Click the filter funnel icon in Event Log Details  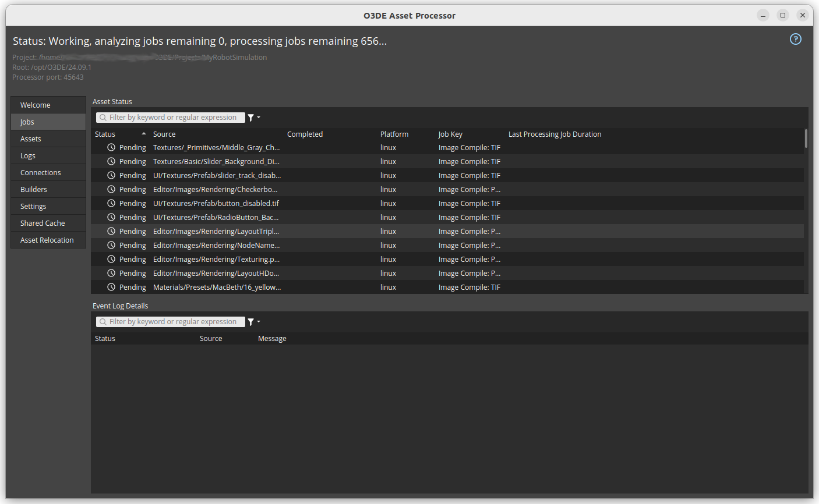click(250, 322)
